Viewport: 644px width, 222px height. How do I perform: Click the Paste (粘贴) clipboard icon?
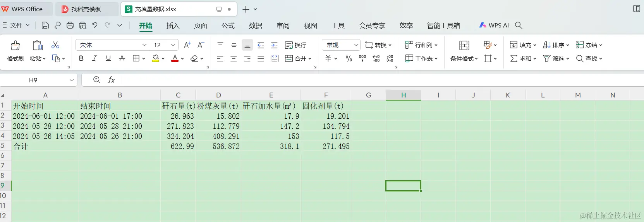pos(38,45)
